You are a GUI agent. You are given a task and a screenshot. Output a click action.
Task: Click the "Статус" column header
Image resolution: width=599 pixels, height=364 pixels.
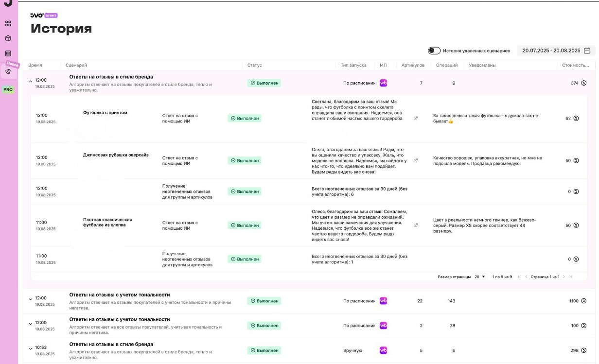pos(254,65)
